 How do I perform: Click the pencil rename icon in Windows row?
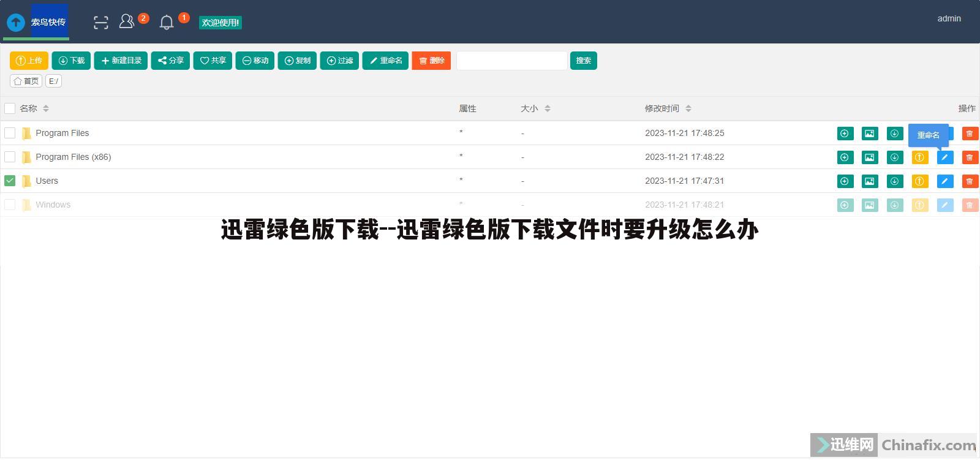click(945, 205)
